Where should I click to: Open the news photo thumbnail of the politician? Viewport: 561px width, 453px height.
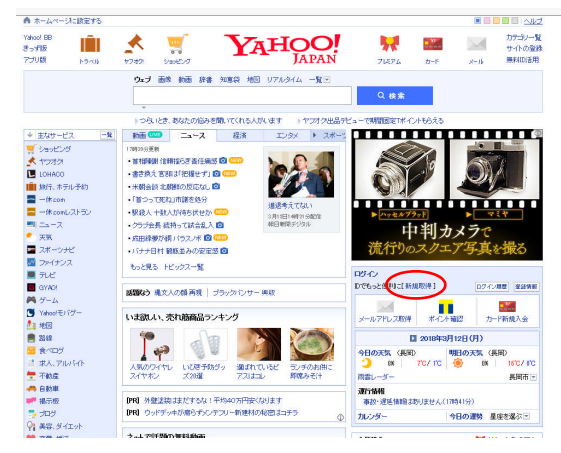(x=301, y=174)
